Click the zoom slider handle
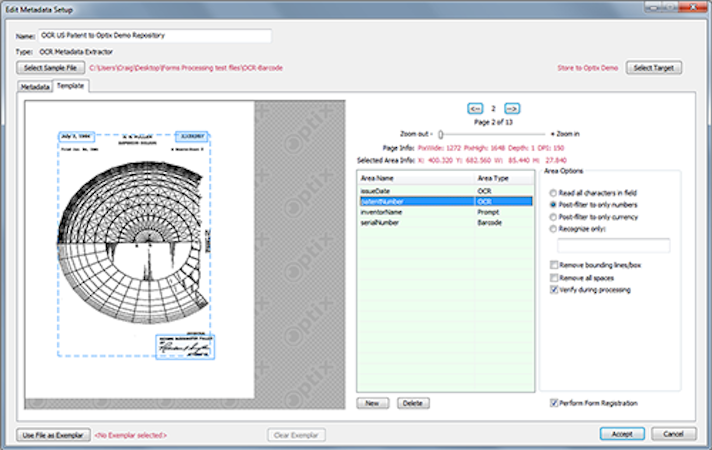 (x=440, y=134)
